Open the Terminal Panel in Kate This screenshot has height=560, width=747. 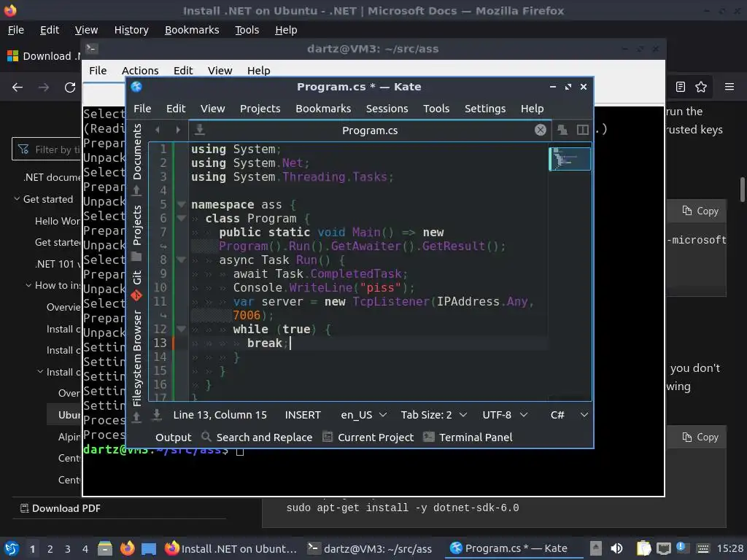[x=468, y=437]
